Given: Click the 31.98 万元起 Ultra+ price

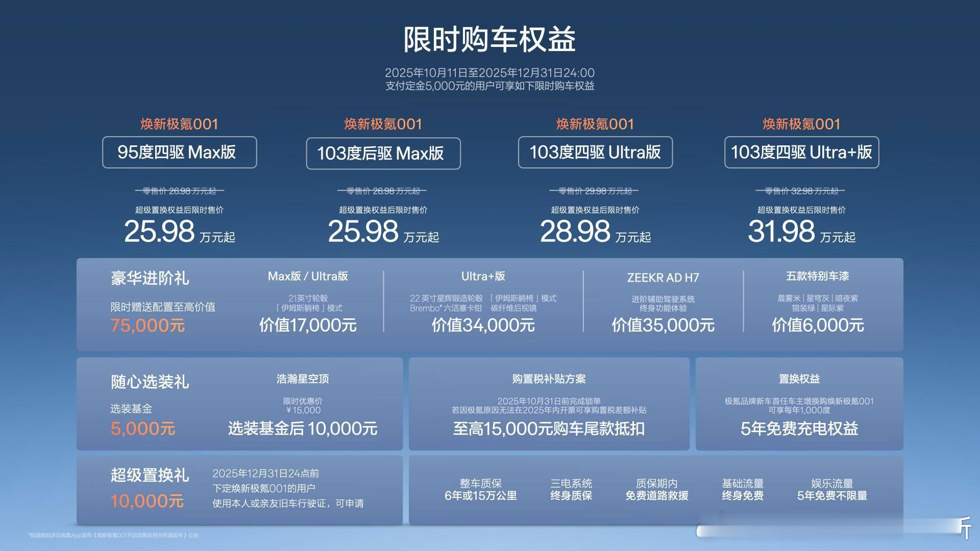Looking at the screenshot, I should [801, 232].
